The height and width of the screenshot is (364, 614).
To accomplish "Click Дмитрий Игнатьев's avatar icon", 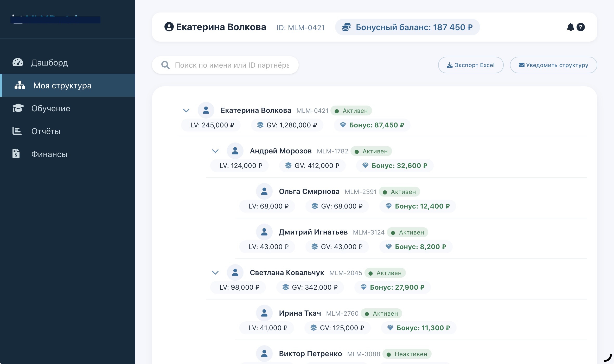I will pyautogui.click(x=264, y=232).
